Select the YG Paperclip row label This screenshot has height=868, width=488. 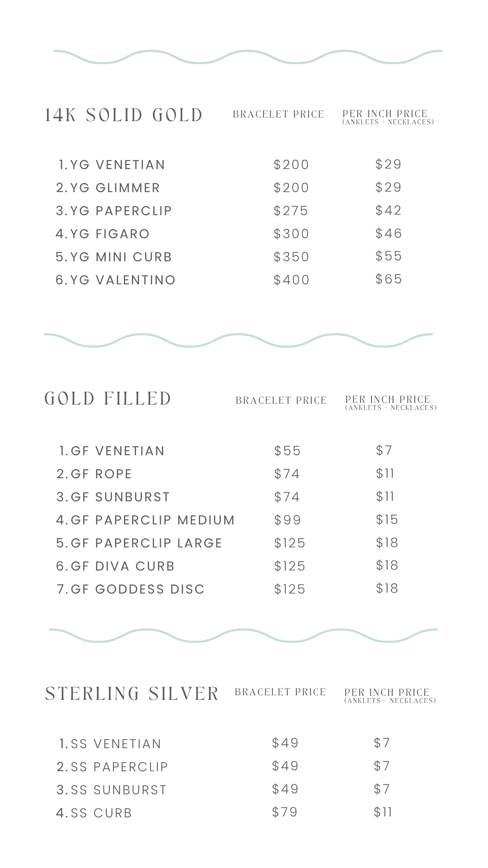point(114,211)
